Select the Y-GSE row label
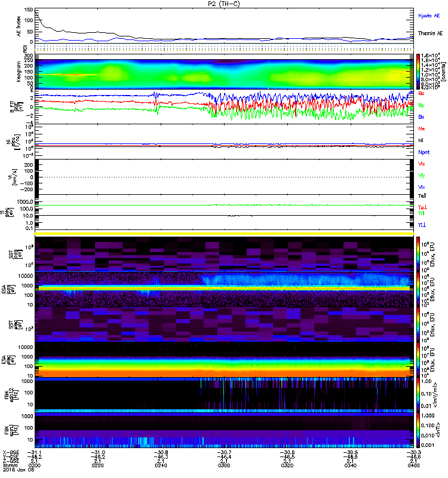The image size is (448, 478). tap(11, 456)
